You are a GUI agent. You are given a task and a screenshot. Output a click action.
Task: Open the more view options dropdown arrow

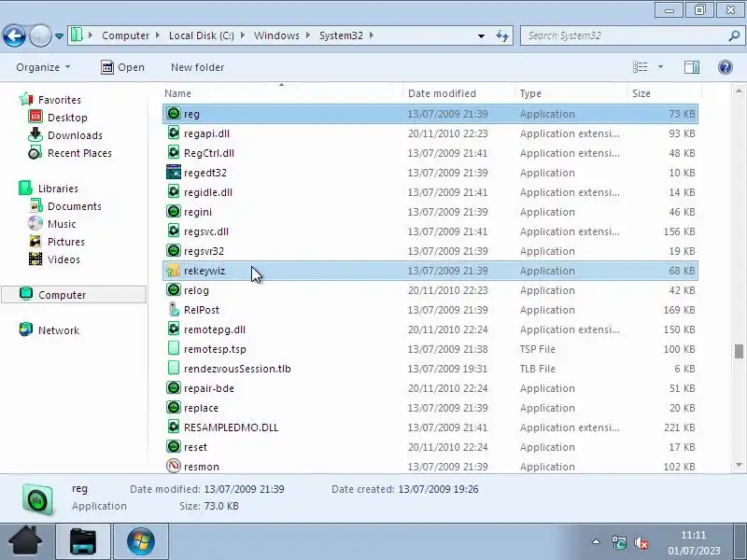tap(660, 67)
